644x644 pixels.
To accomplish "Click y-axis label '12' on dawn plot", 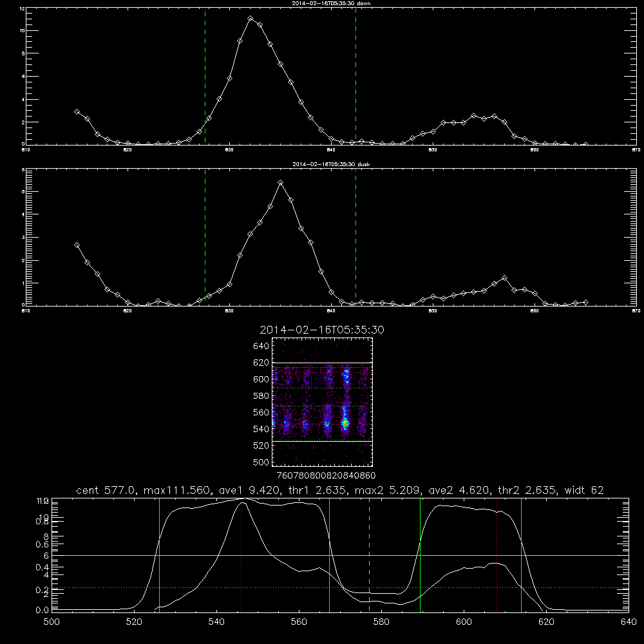I will pyautogui.click(x=23, y=8).
